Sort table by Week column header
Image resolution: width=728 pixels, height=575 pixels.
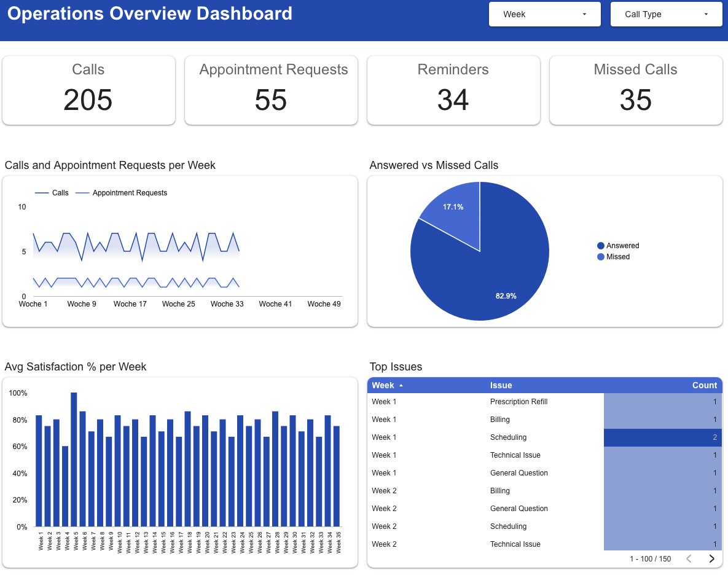[383, 385]
